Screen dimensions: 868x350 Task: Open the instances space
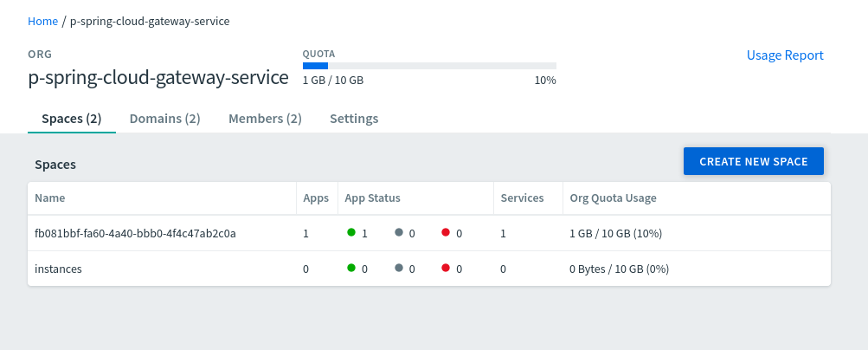[58, 269]
